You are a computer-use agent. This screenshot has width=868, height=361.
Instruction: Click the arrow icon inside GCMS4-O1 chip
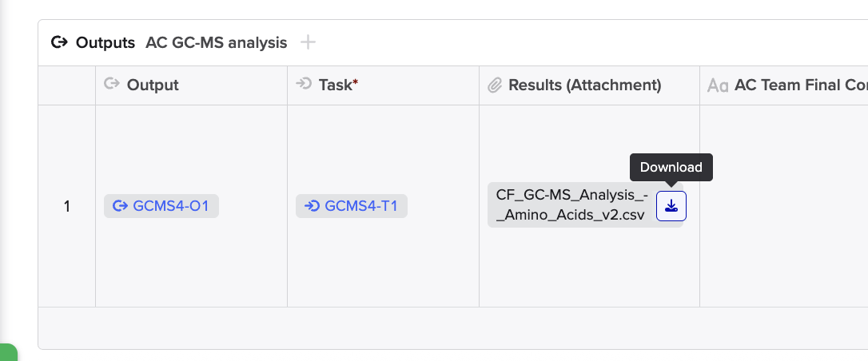click(x=120, y=206)
